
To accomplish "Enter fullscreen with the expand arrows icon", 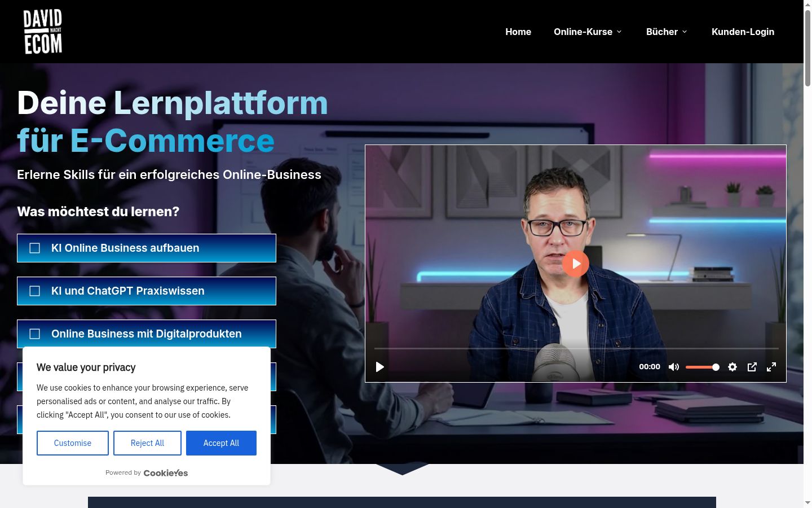I will click(771, 367).
